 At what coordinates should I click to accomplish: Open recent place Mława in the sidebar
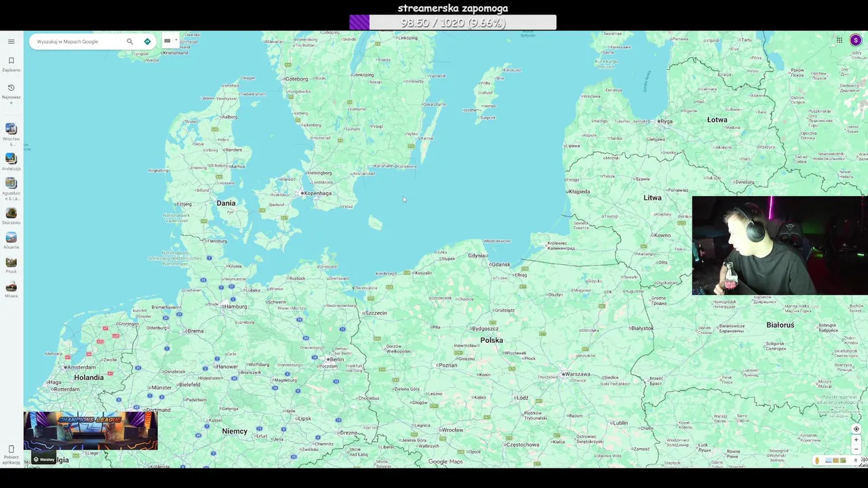coord(11,290)
